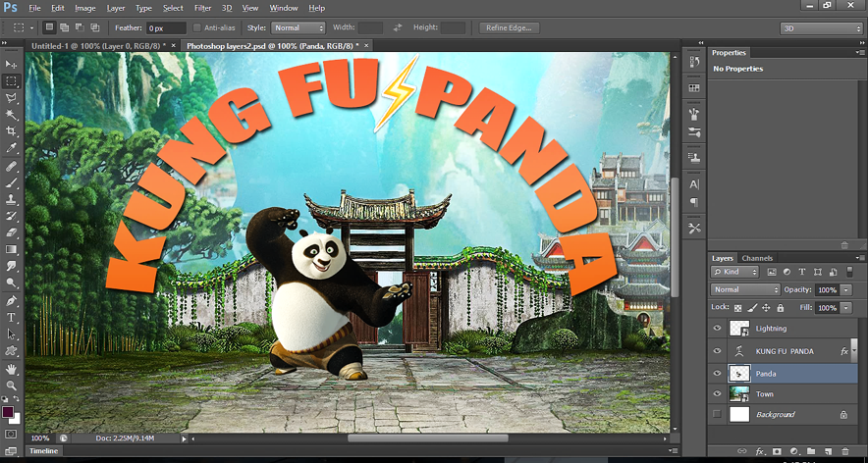
Task: Open the Layers panel options menu
Action: 859,258
